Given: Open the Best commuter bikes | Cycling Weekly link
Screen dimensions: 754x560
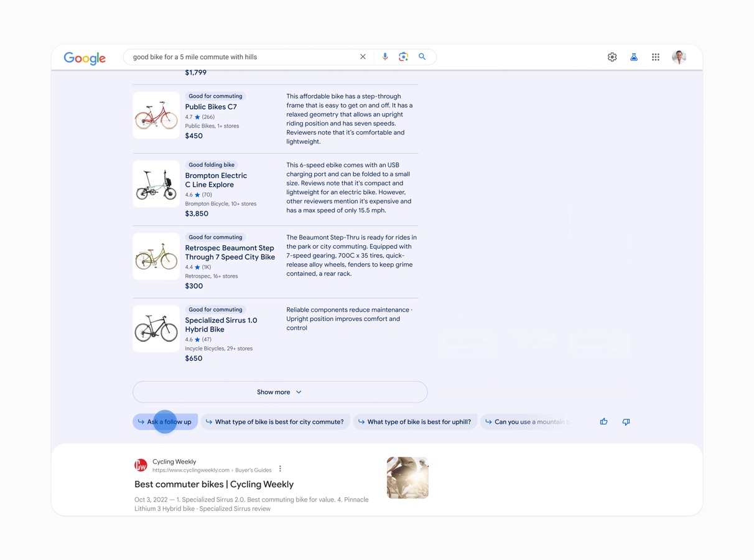Looking at the screenshot, I should tap(214, 484).
